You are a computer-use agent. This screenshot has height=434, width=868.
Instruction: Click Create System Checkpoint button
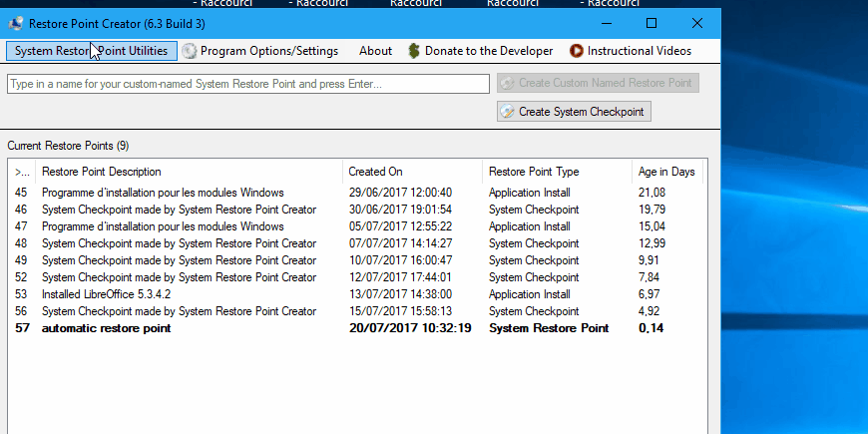(574, 112)
